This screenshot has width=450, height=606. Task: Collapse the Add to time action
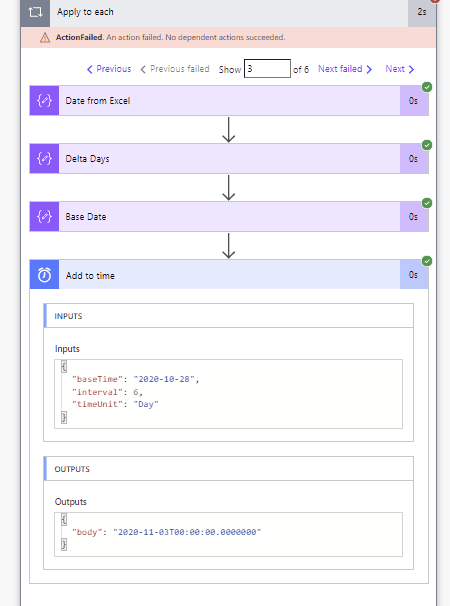229,275
